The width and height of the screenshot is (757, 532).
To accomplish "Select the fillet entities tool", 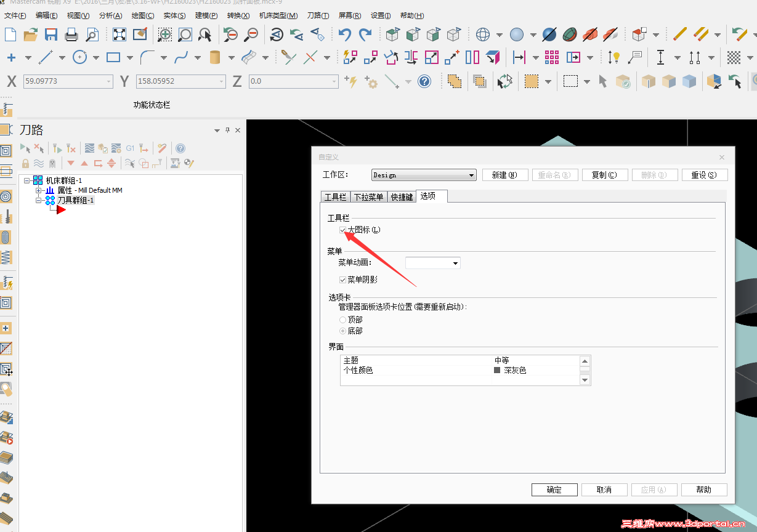I will pos(147,58).
